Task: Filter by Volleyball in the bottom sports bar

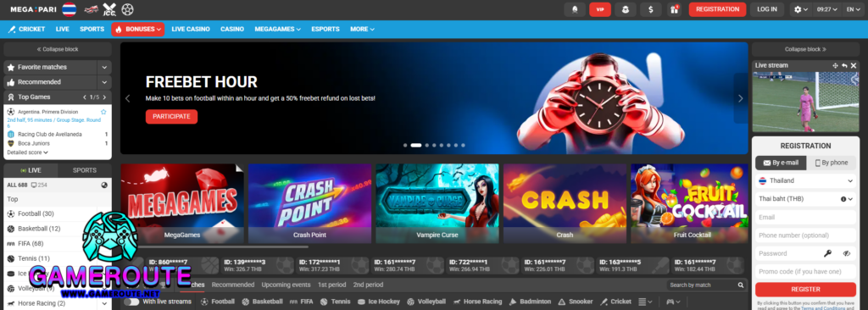Action: [x=426, y=302]
